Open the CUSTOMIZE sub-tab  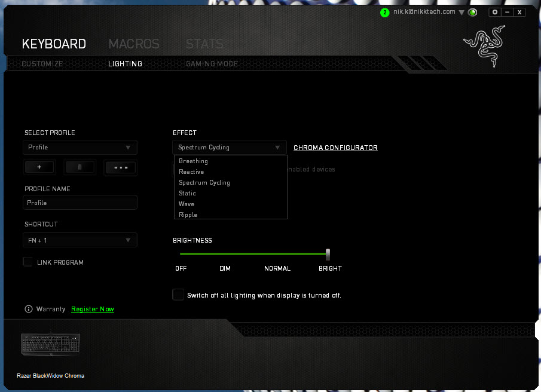coord(42,64)
